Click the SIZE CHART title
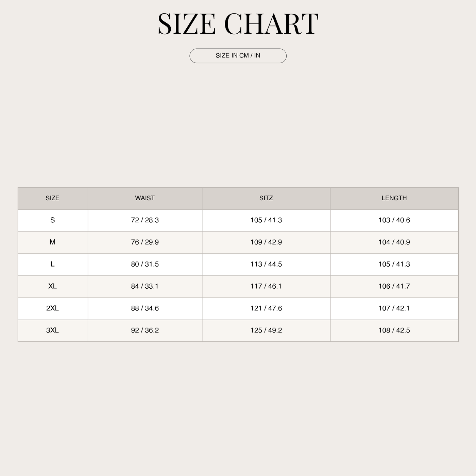Screen dimensions: 476x476 tap(238, 24)
